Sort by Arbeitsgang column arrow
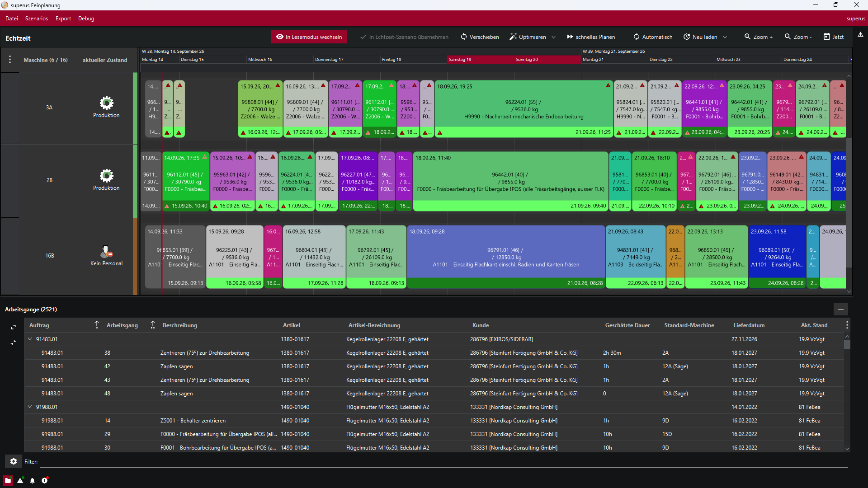 [153, 325]
